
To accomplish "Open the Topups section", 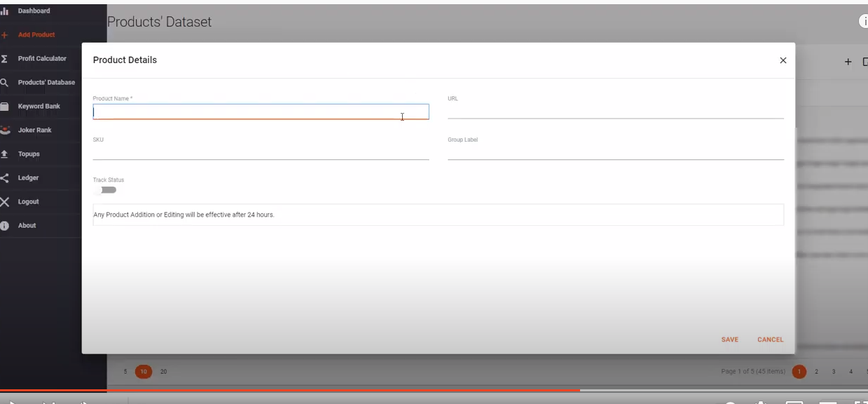I will 29,154.
